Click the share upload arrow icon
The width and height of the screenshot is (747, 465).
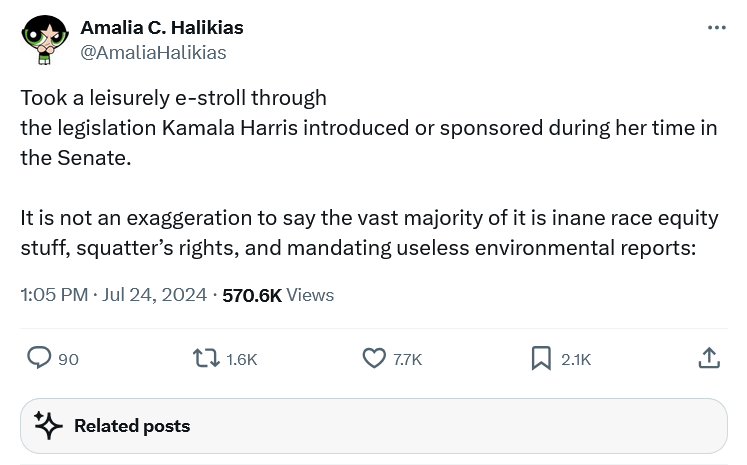tap(709, 358)
